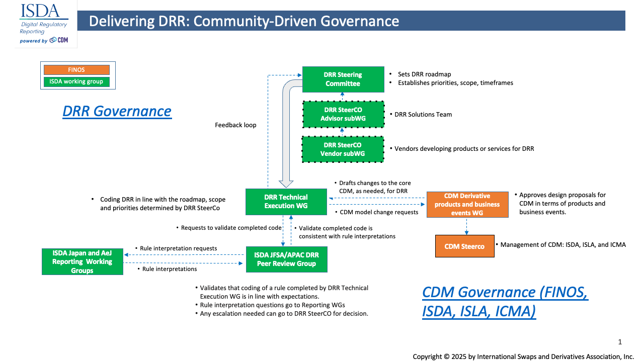Screen dimensions: 644x362
Task: Click the DRR Technical Execution WG box
Action: coord(286,201)
